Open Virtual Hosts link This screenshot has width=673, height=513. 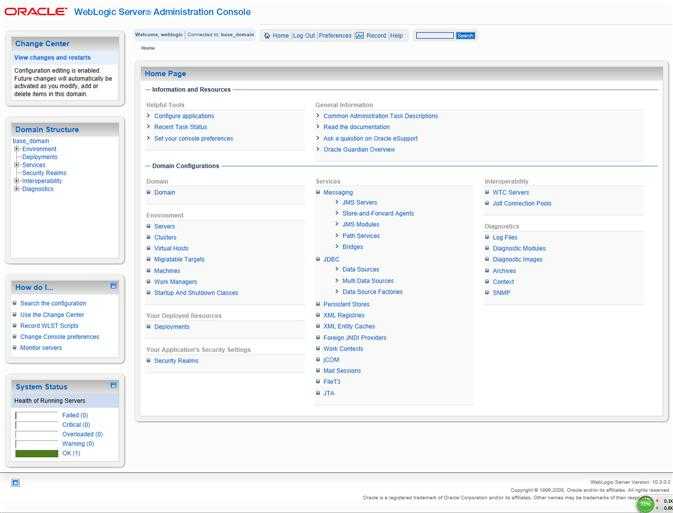pyautogui.click(x=171, y=249)
